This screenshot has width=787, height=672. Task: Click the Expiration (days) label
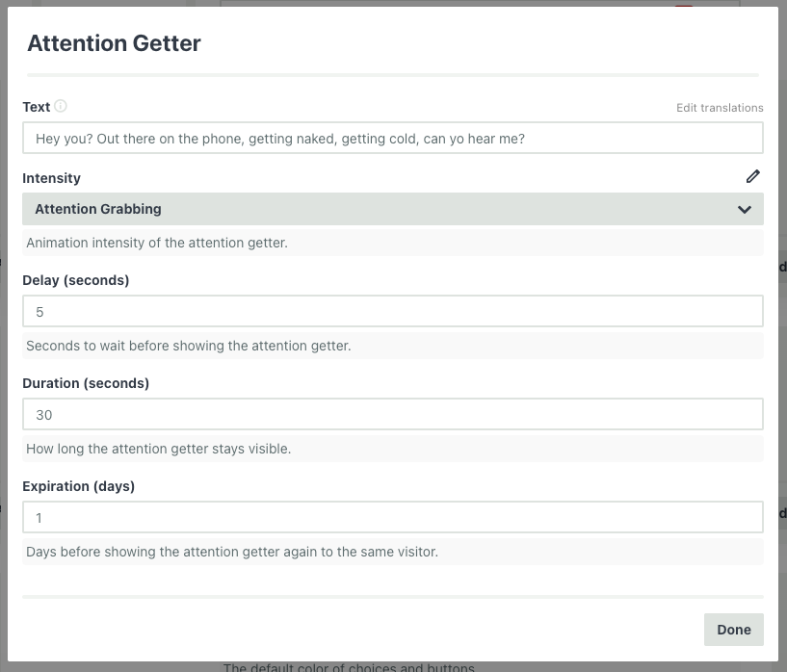click(78, 485)
